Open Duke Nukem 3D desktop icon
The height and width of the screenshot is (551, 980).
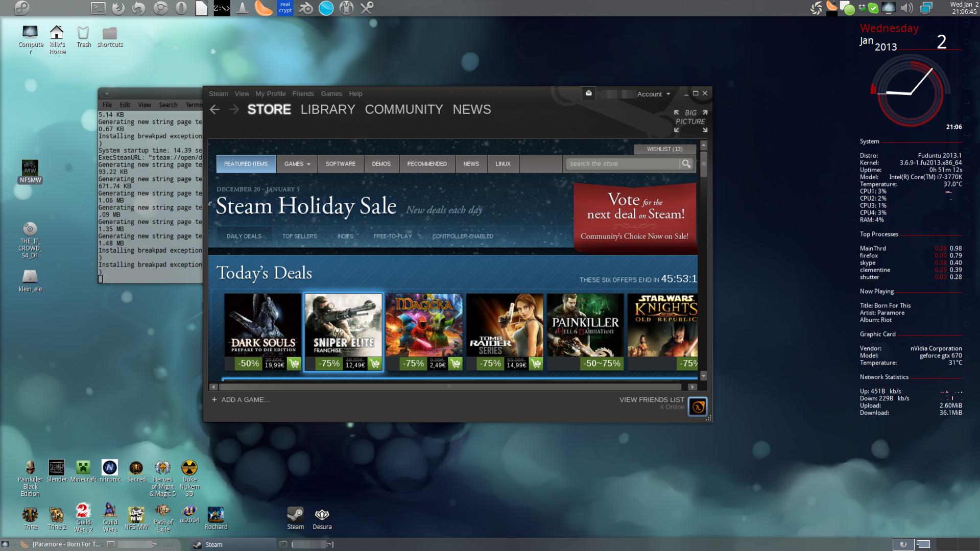pos(189,477)
